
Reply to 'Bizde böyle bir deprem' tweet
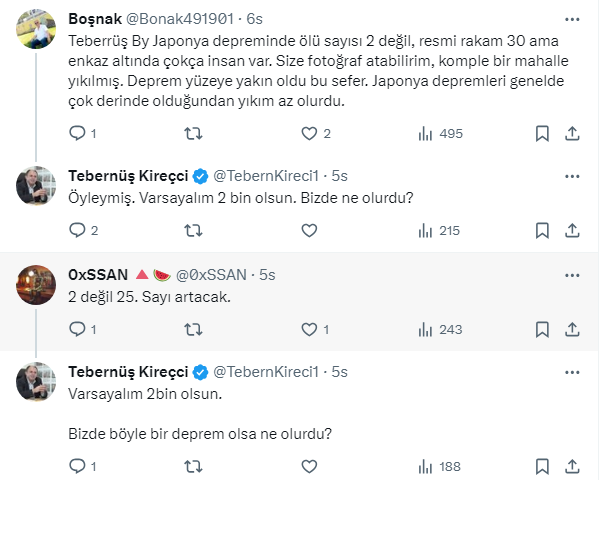tap(78, 465)
